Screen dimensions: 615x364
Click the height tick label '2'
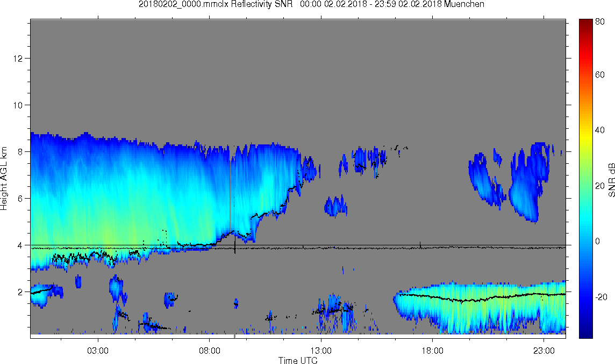20,292
